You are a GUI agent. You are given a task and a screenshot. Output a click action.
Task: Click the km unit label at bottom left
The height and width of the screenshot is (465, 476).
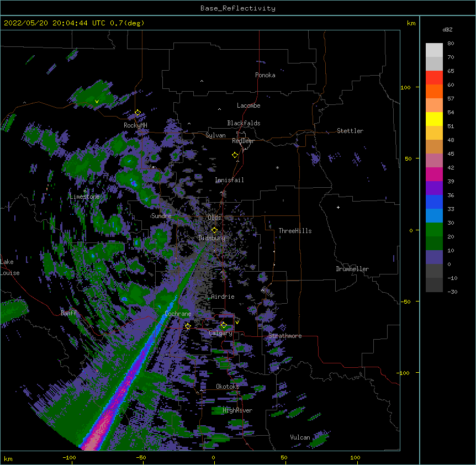[x=8, y=458]
